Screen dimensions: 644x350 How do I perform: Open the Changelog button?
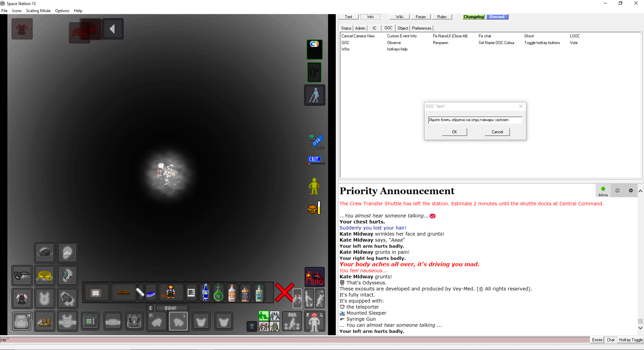tap(474, 17)
